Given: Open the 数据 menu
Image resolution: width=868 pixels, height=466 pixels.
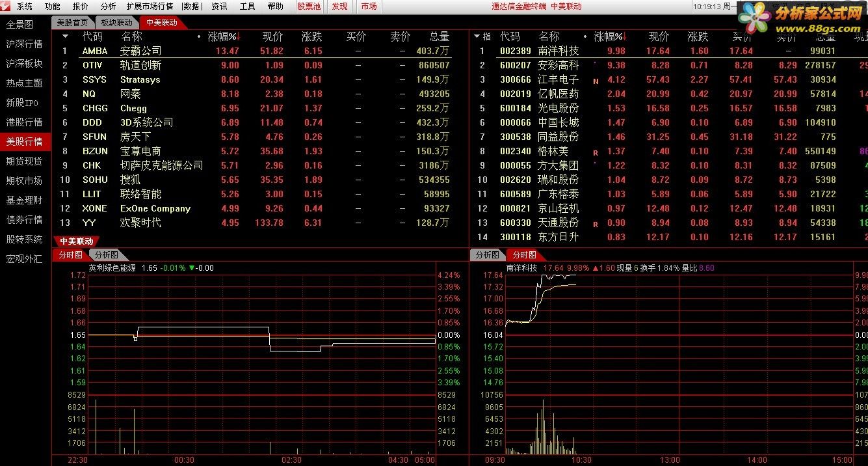Looking at the screenshot, I should coord(191,7).
